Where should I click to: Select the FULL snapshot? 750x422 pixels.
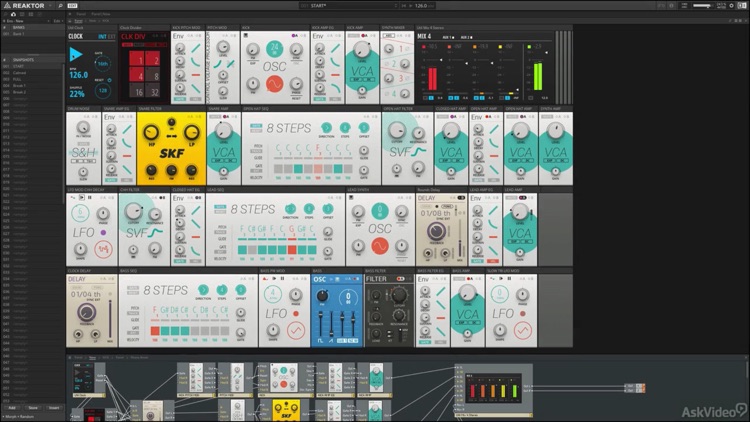[x=33, y=79]
